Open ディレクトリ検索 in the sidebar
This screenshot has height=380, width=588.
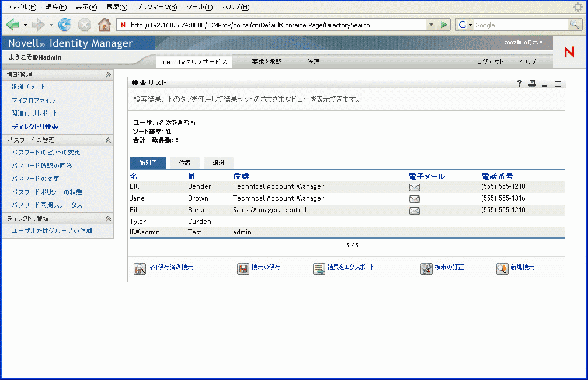35,126
